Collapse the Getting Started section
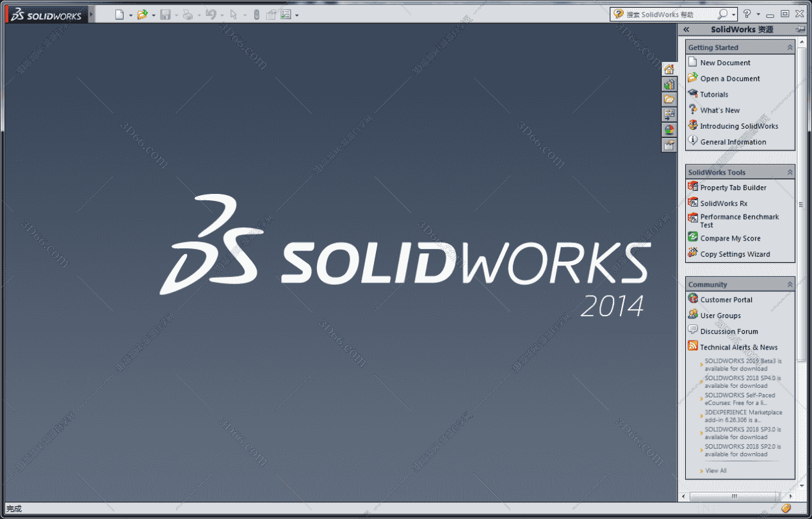 click(792, 47)
